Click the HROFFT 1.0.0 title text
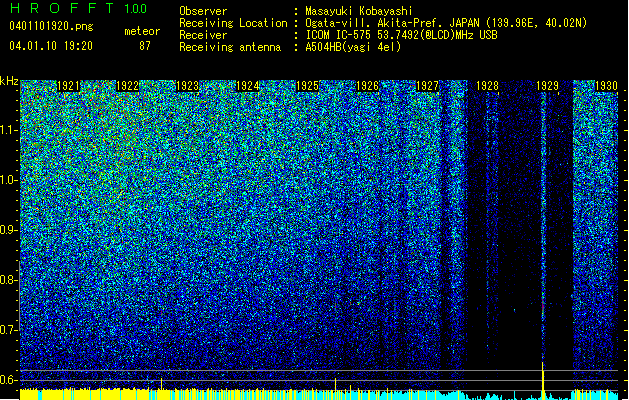This screenshot has height=400, width=629. 78,8
